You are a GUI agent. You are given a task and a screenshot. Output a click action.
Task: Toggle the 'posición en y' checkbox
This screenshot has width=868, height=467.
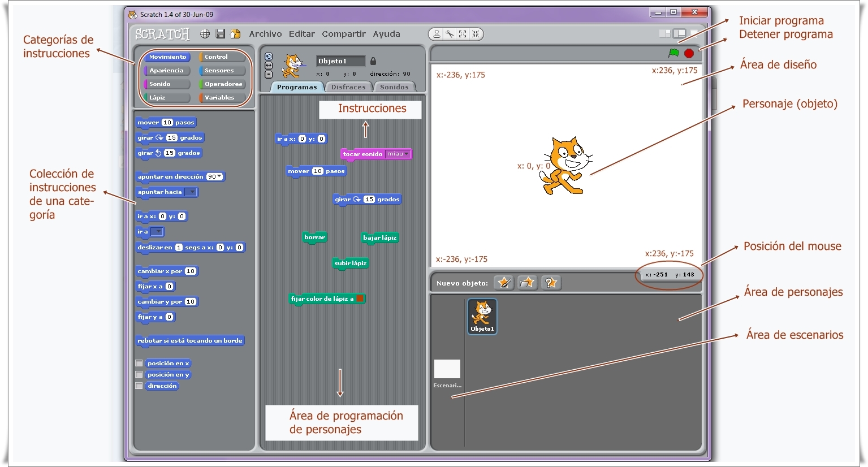pyautogui.click(x=139, y=375)
